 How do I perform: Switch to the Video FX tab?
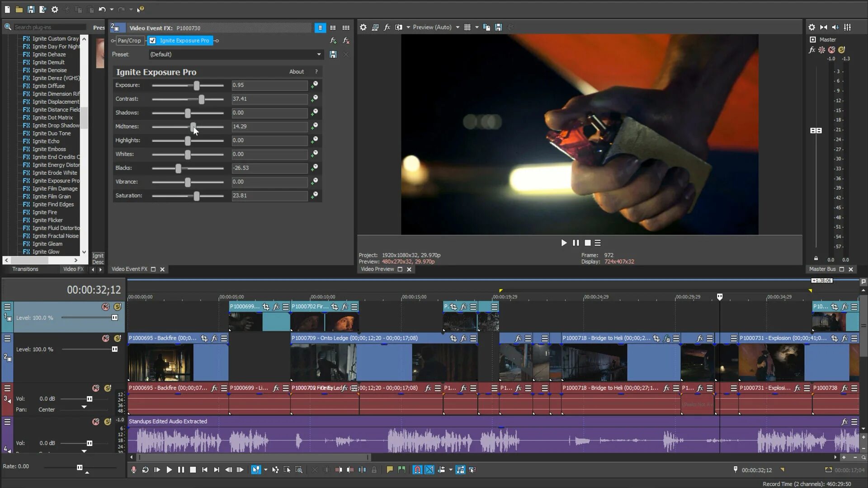click(73, 269)
